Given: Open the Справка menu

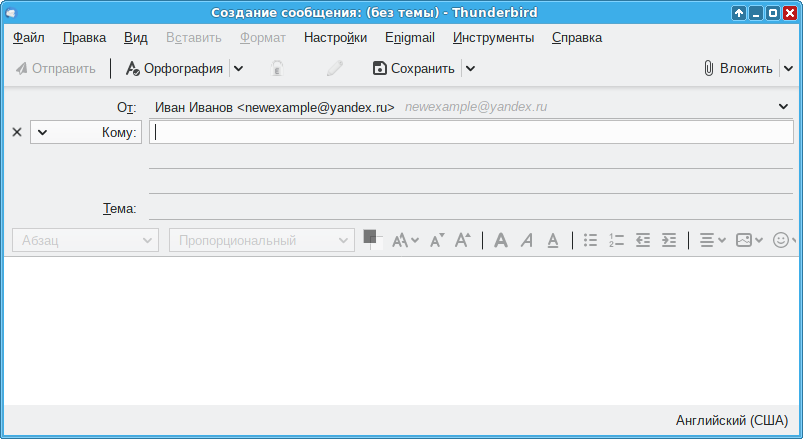Looking at the screenshot, I should [577, 38].
